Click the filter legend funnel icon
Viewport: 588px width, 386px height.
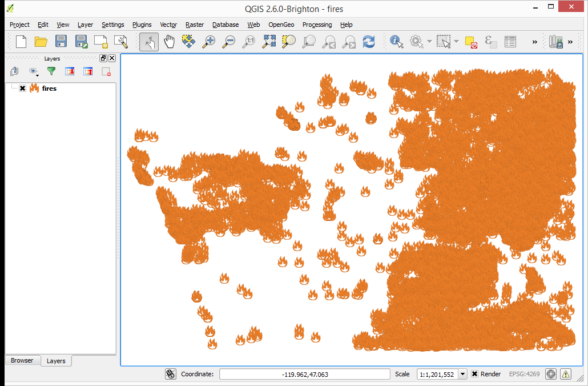pyautogui.click(x=51, y=71)
